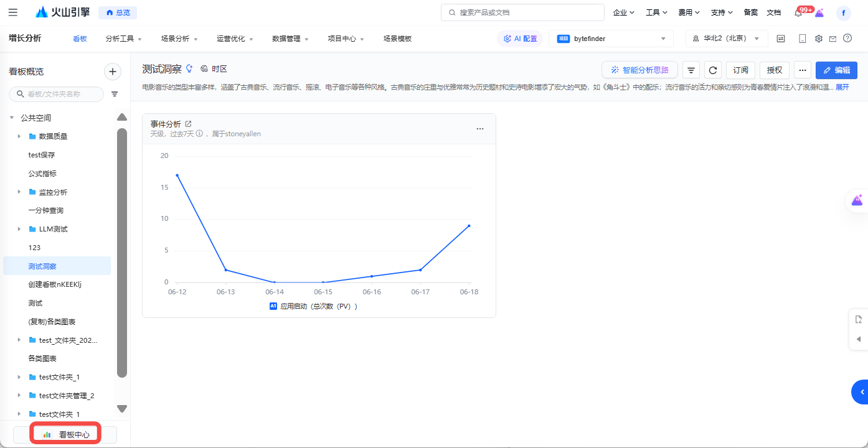The image size is (868, 448).
Task: Open the 事件分析 card more menu (…)
Action: click(480, 129)
